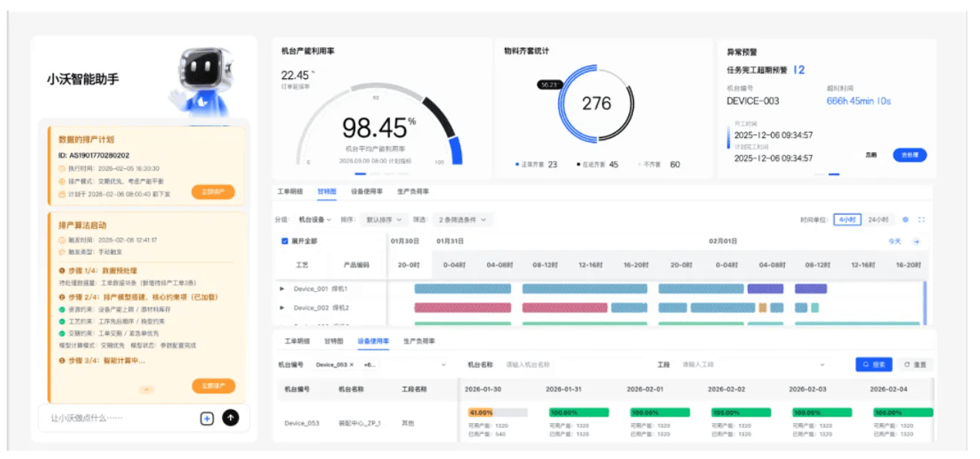Click the green check icon beside 工艺约束
Viewport: 980px width, 459px height.
pyautogui.click(x=62, y=320)
